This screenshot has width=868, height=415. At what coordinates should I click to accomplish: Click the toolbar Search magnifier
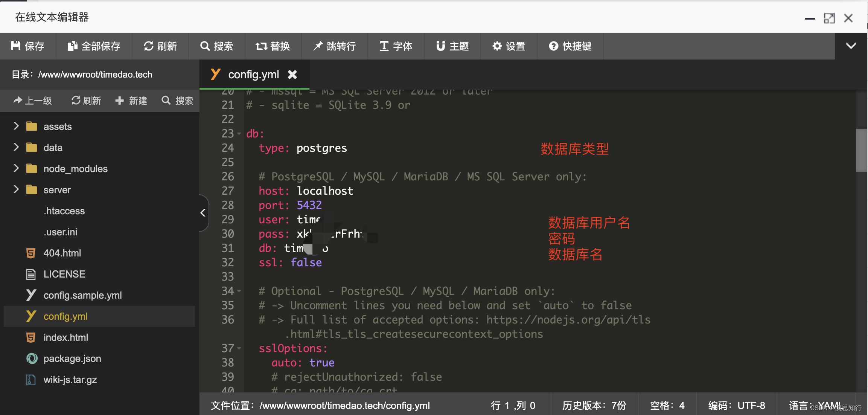pos(205,46)
